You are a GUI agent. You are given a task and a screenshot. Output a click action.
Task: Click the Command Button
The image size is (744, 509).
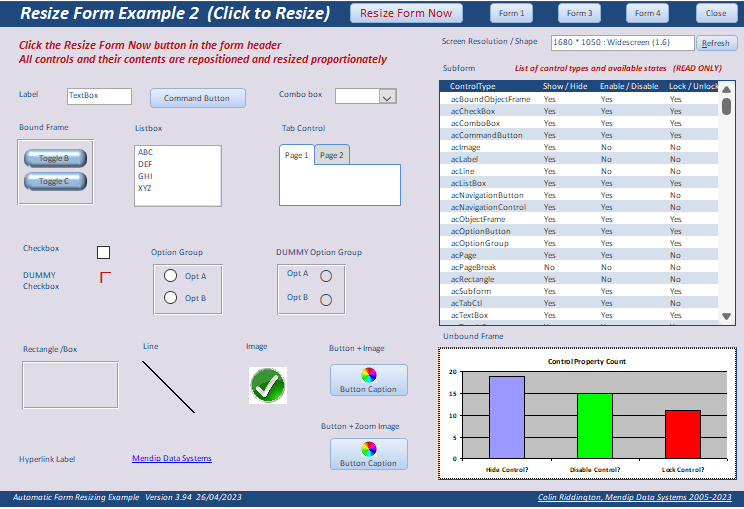point(198,98)
